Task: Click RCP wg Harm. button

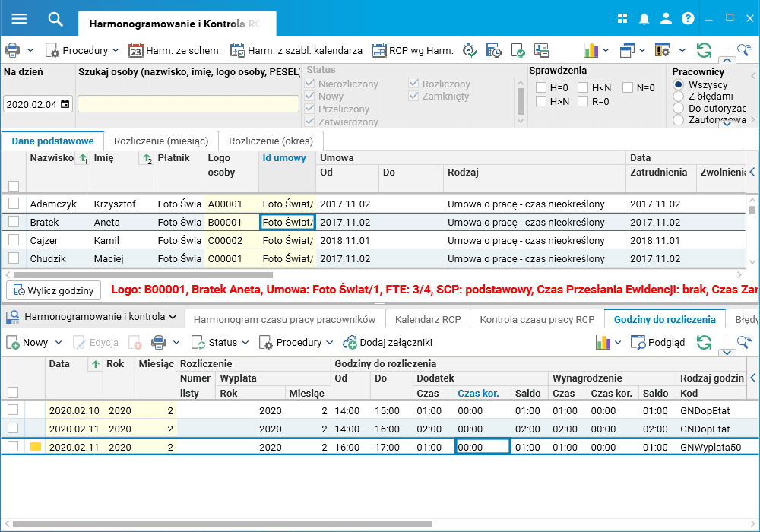Action: [413, 50]
